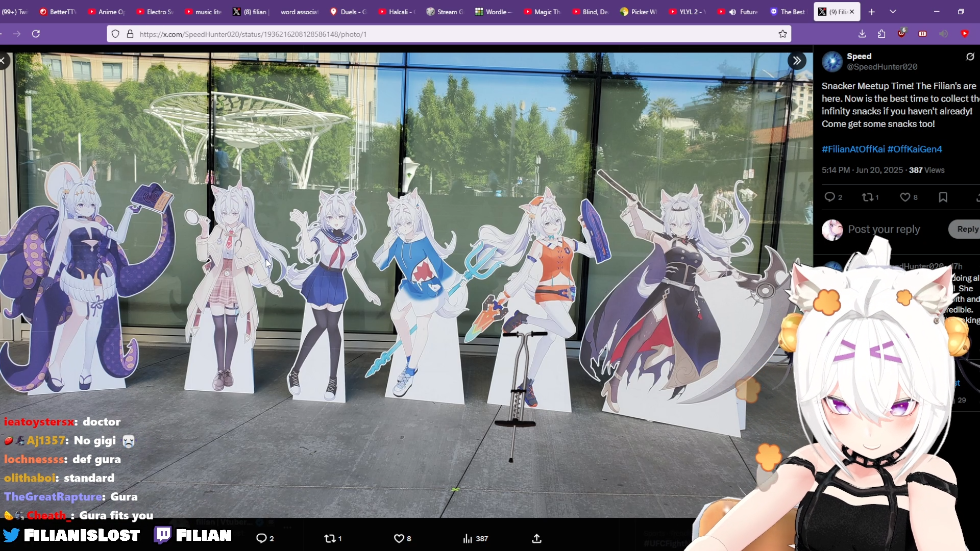The width and height of the screenshot is (980, 551).
Task: View the photo analytics bar chart icon
Action: tap(468, 539)
